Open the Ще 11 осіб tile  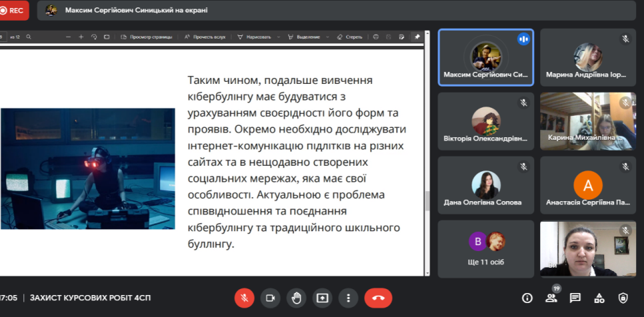pos(485,248)
